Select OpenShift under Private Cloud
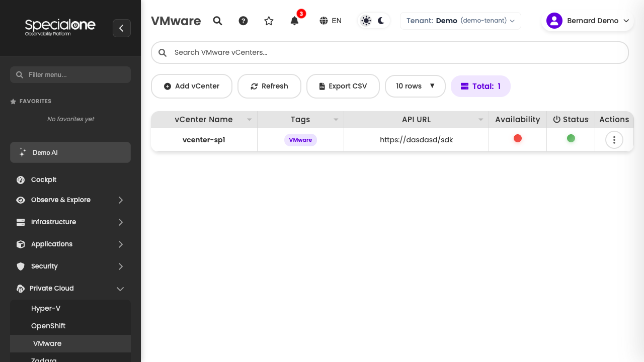Screen dimensions: 644x362 (70, 326)
